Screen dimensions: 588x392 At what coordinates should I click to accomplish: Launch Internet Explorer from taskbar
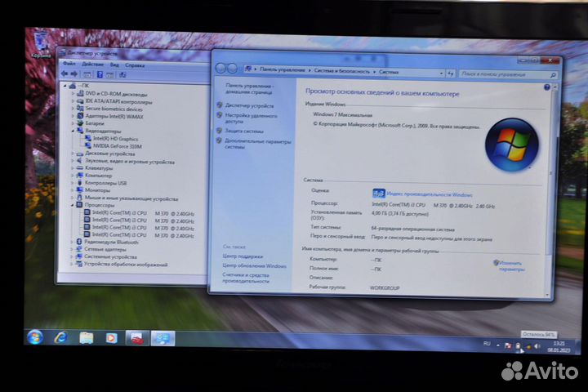pos(60,337)
